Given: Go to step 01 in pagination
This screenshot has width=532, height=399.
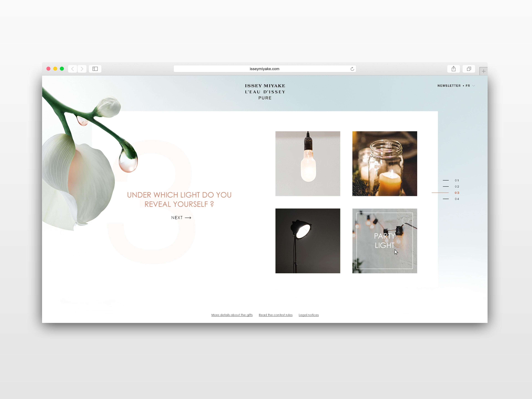Looking at the screenshot, I should 456,180.
